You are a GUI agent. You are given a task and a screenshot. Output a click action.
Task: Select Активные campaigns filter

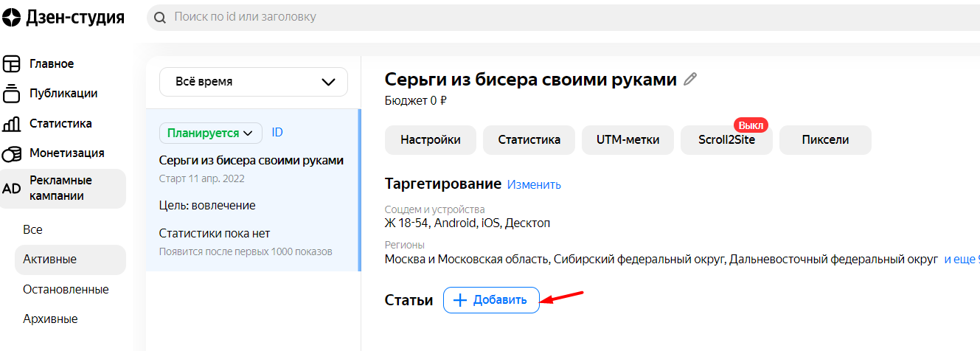[x=70, y=260]
